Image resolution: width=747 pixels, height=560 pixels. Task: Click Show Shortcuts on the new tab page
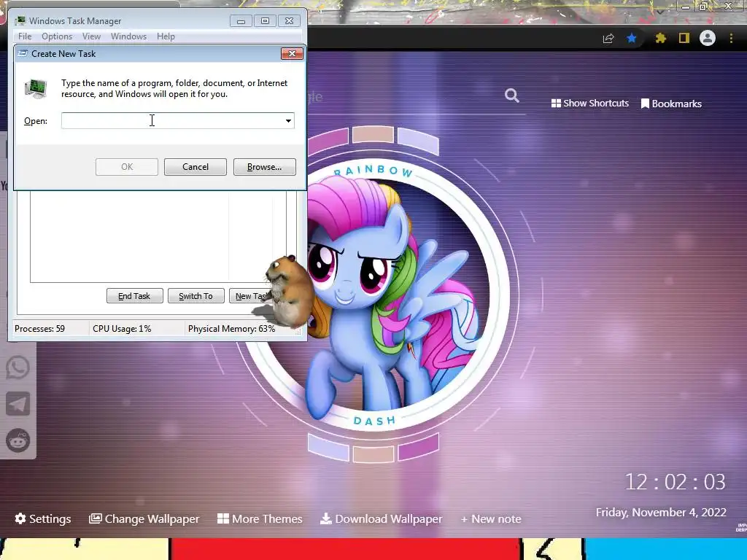tap(589, 104)
